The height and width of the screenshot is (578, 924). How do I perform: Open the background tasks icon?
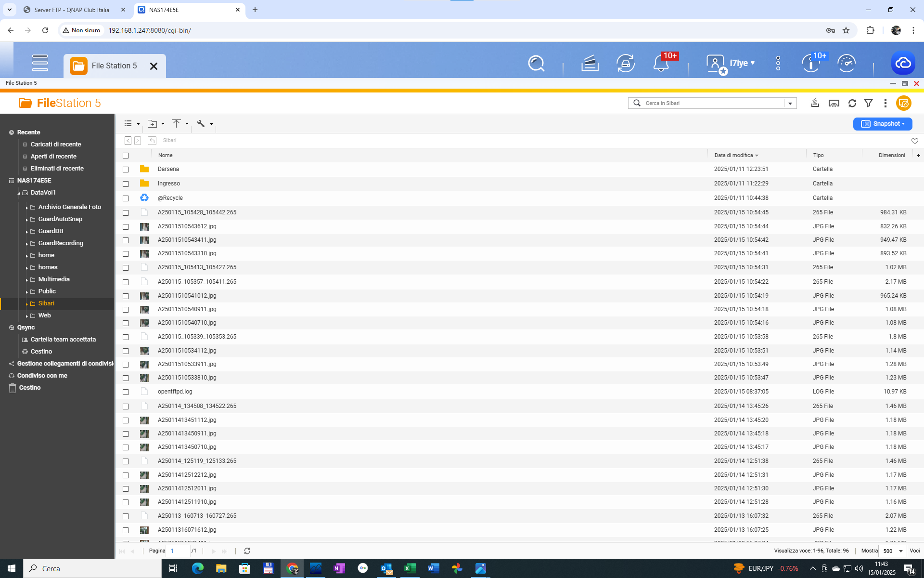click(x=590, y=63)
